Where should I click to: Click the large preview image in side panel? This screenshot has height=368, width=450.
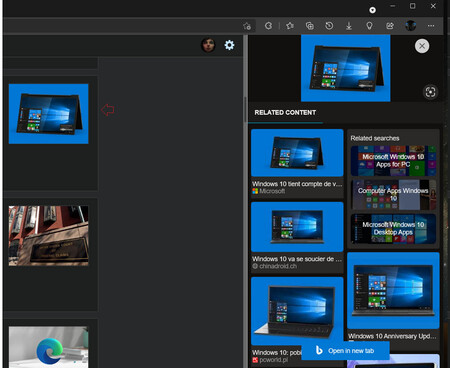(346, 68)
